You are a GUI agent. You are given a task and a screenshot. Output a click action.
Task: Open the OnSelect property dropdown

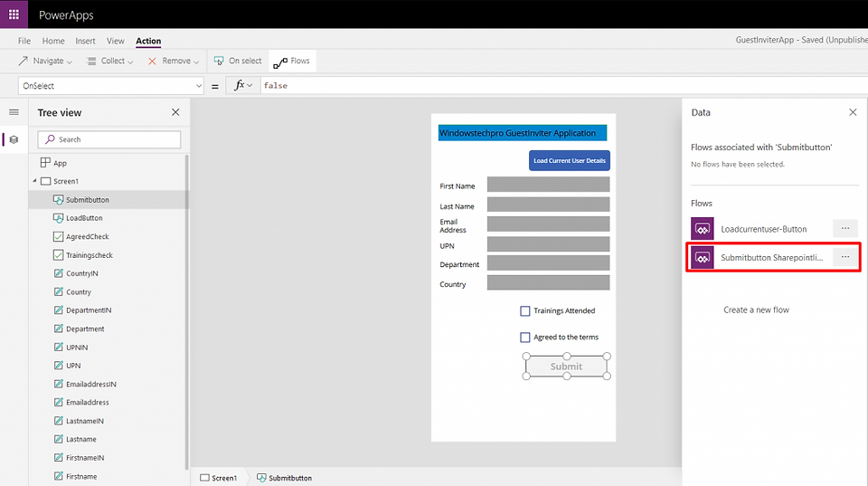pyautogui.click(x=111, y=86)
